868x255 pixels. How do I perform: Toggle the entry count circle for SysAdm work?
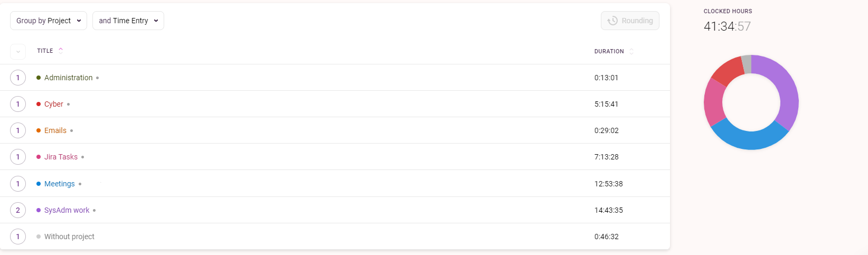(x=18, y=210)
